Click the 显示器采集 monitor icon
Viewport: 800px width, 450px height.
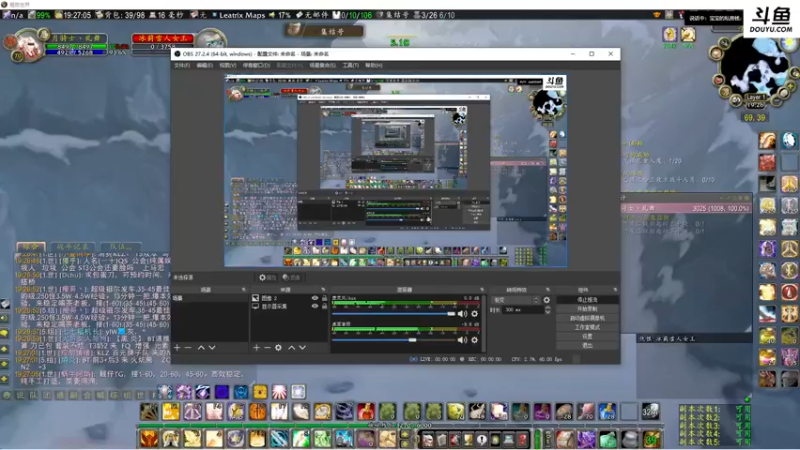[255, 306]
